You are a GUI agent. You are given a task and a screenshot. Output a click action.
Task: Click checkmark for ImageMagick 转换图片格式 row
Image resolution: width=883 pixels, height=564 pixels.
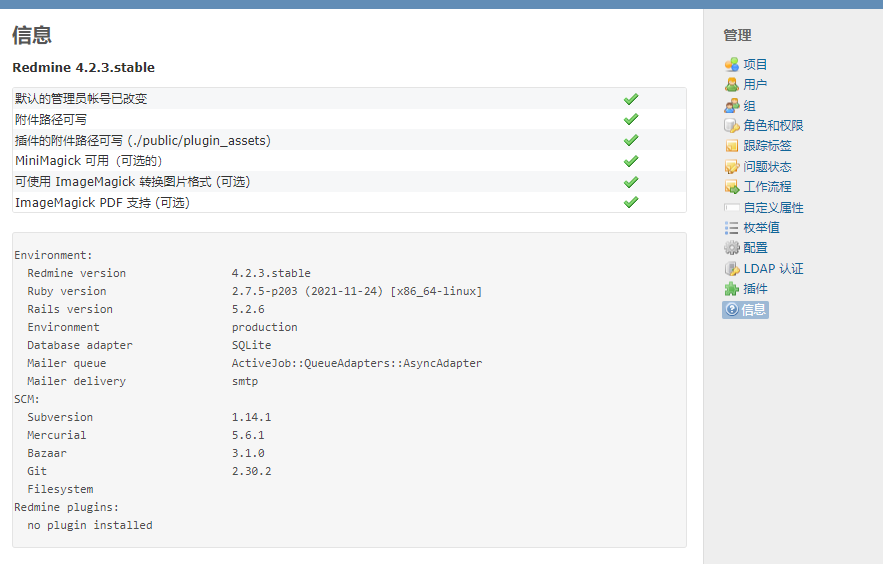[631, 182]
